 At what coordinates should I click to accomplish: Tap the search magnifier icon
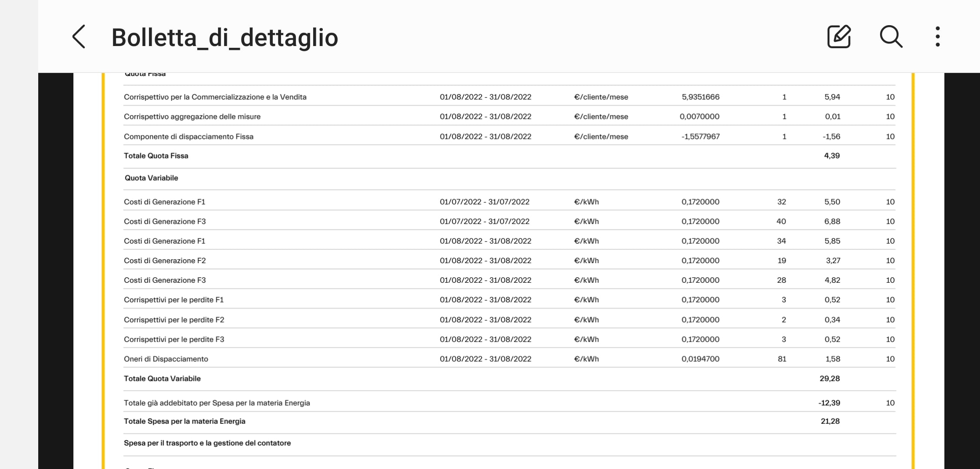(891, 37)
